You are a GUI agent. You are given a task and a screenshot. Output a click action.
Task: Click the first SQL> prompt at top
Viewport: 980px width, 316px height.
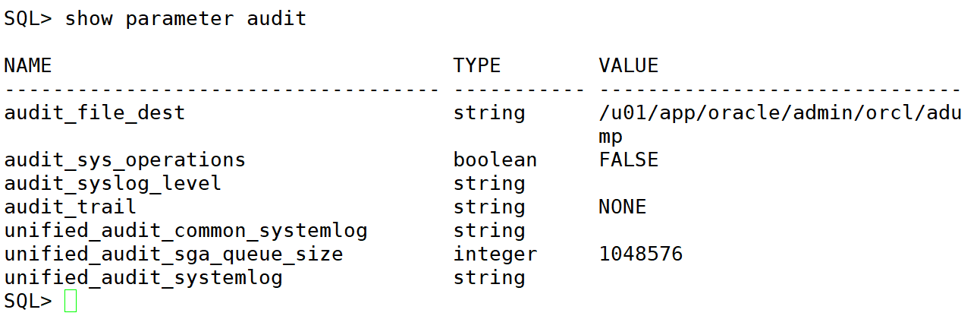[28, 19]
